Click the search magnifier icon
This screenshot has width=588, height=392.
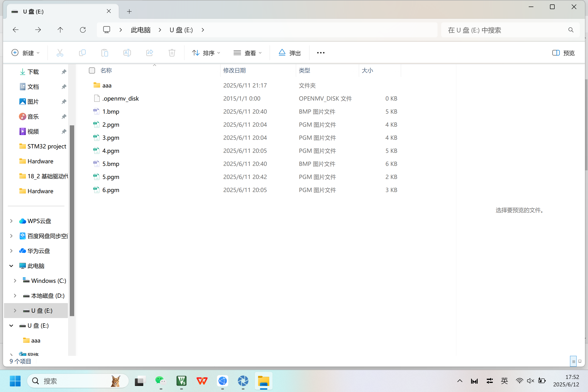(x=571, y=30)
